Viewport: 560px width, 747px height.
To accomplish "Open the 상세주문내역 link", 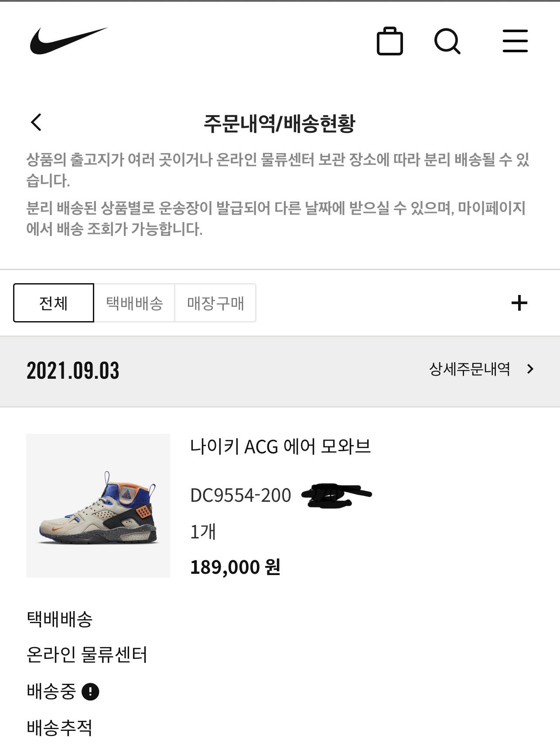I will 469,369.
